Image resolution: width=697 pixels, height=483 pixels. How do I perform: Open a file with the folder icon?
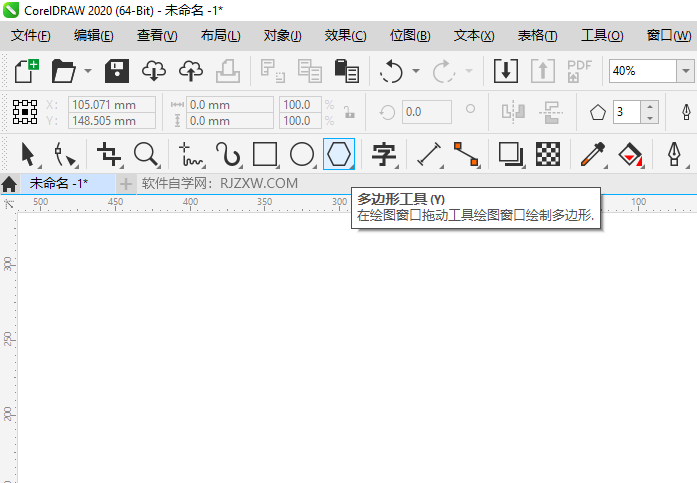(x=64, y=71)
